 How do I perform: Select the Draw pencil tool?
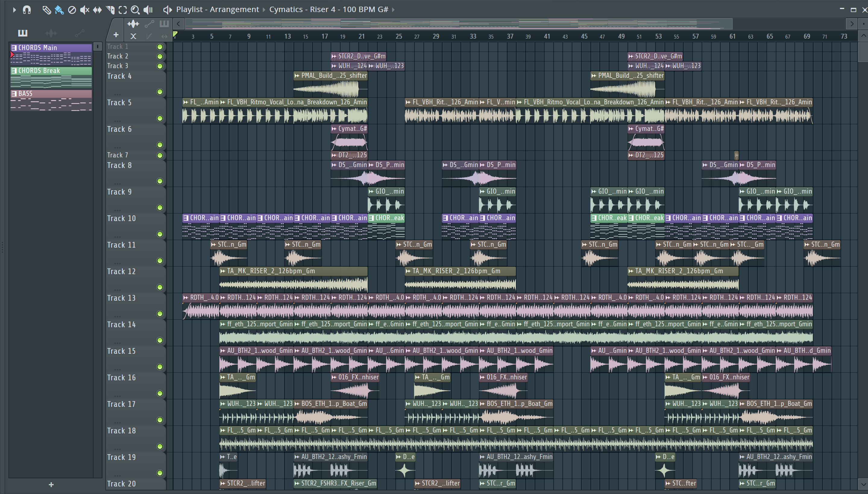[46, 10]
